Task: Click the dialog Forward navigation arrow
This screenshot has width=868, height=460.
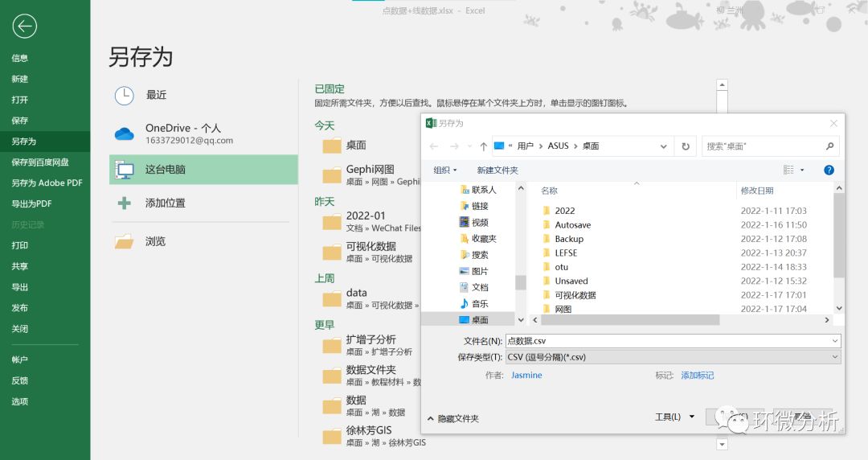Action: tap(454, 146)
